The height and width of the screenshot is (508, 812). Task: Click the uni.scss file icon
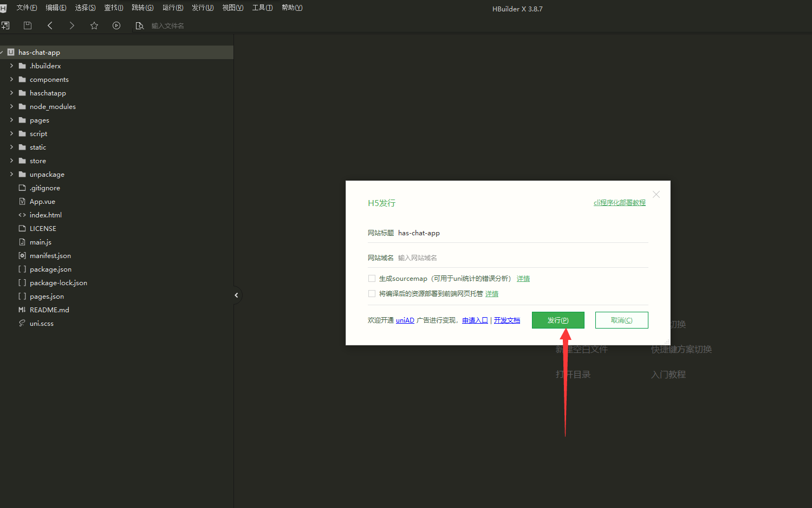coord(22,324)
